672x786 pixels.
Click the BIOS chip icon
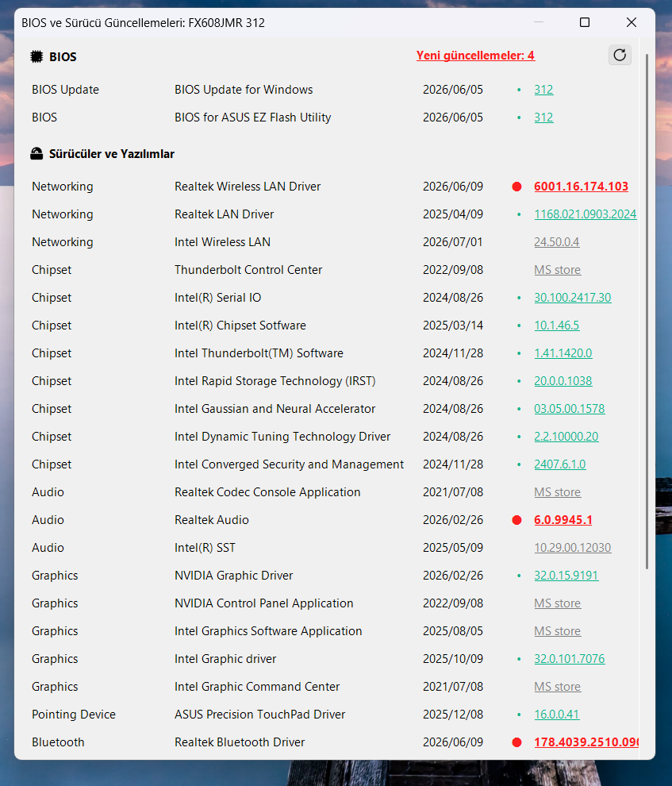coord(36,56)
